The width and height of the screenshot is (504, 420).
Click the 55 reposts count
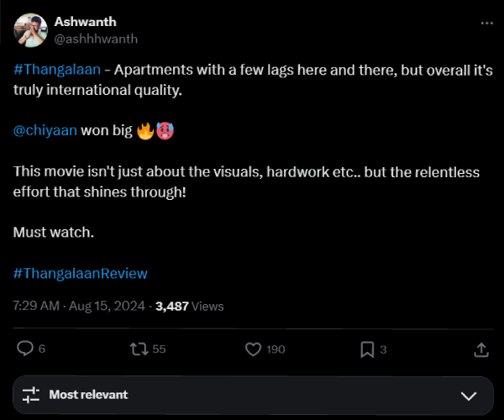[x=159, y=349]
